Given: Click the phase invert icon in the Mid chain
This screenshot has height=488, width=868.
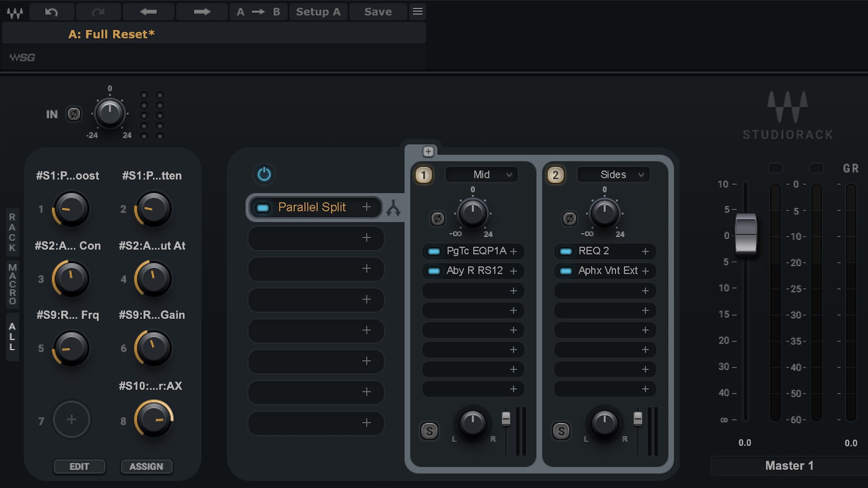Looking at the screenshot, I should click(x=437, y=219).
